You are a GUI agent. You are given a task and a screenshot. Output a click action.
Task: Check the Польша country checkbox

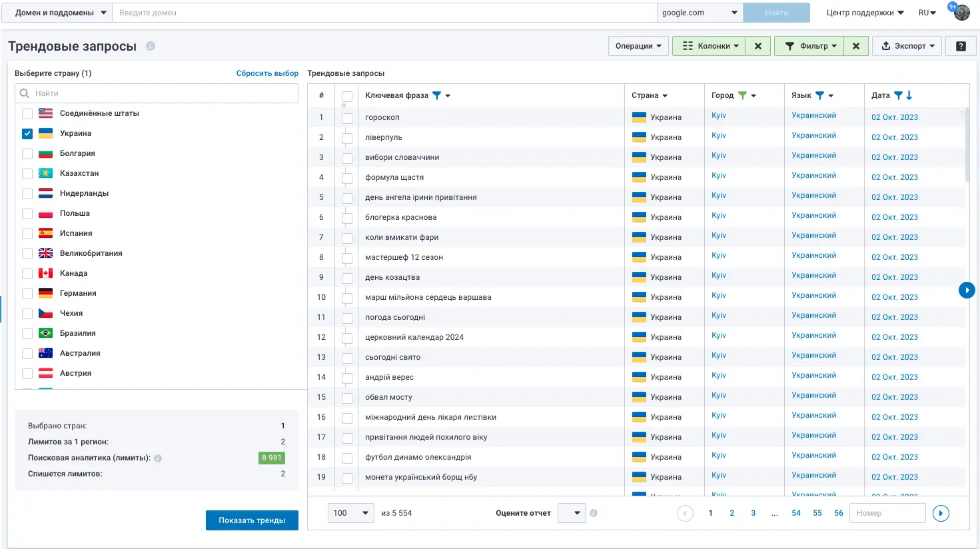click(x=27, y=213)
